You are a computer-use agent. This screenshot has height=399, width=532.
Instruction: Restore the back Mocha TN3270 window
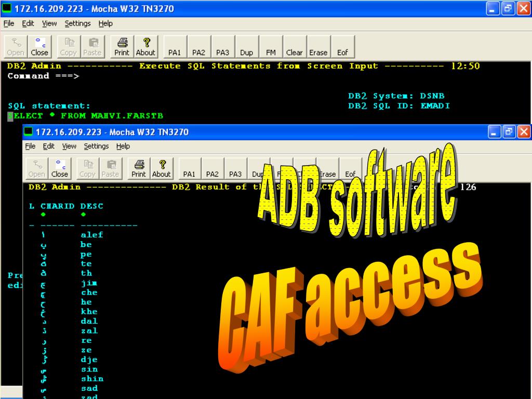click(508, 8)
